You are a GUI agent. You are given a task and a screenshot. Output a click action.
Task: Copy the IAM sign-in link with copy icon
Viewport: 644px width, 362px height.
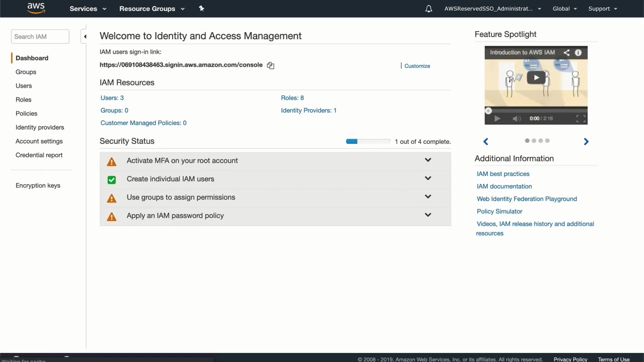pos(271,65)
